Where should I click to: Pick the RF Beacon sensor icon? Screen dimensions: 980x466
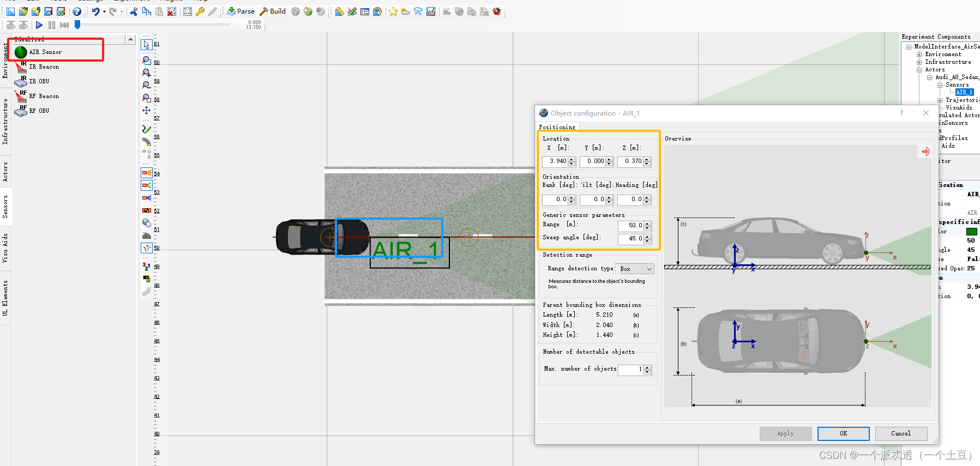(22, 96)
